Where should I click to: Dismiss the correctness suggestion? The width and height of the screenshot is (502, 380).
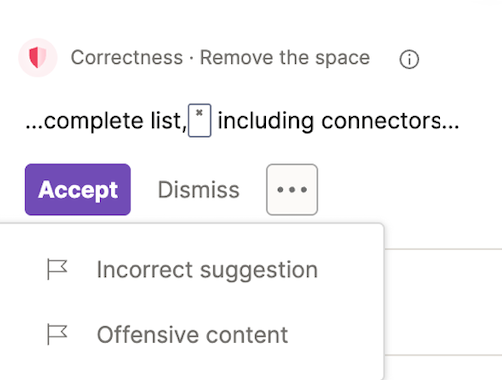coord(199,190)
